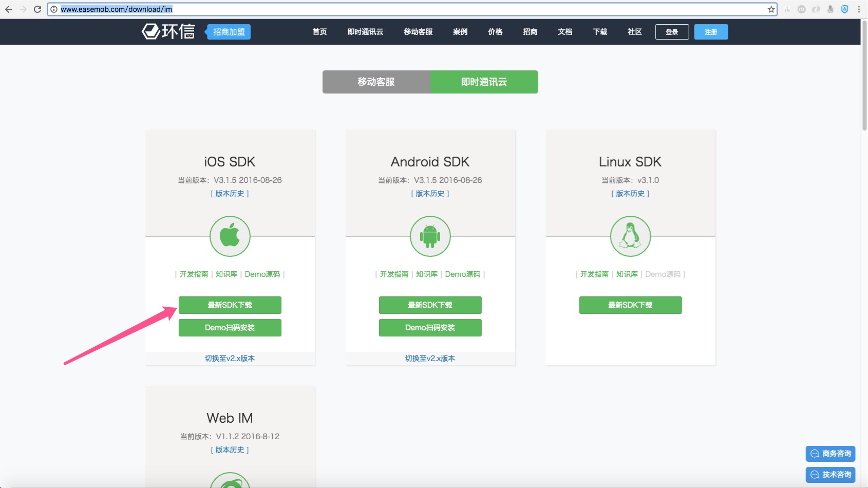Click iOS Demo扫码安装 button
Image resolution: width=868 pixels, height=488 pixels.
(x=230, y=328)
